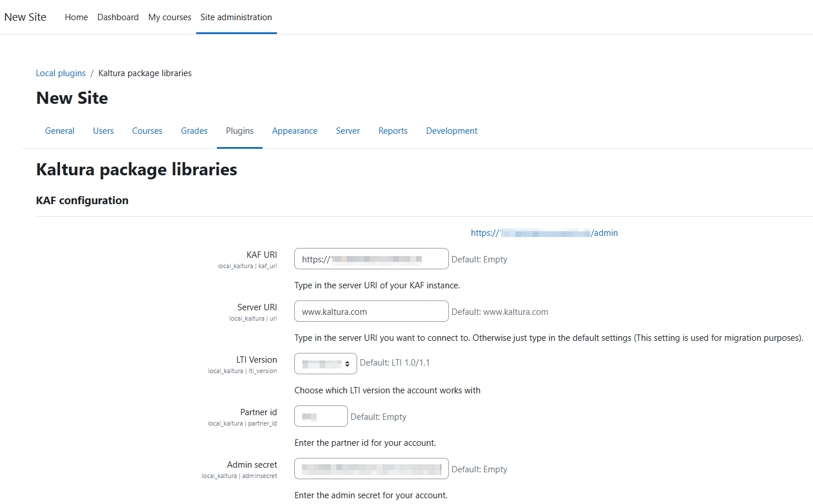This screenshot has height=504, width=813.
Task: Click the 'local_kaltura | lti_version' setting name
Action: click(x=242, y=371)
